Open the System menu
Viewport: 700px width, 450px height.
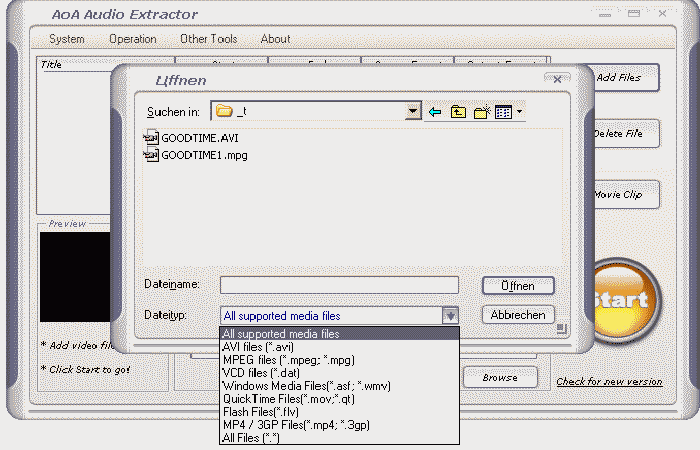click(x=67, y=39)
